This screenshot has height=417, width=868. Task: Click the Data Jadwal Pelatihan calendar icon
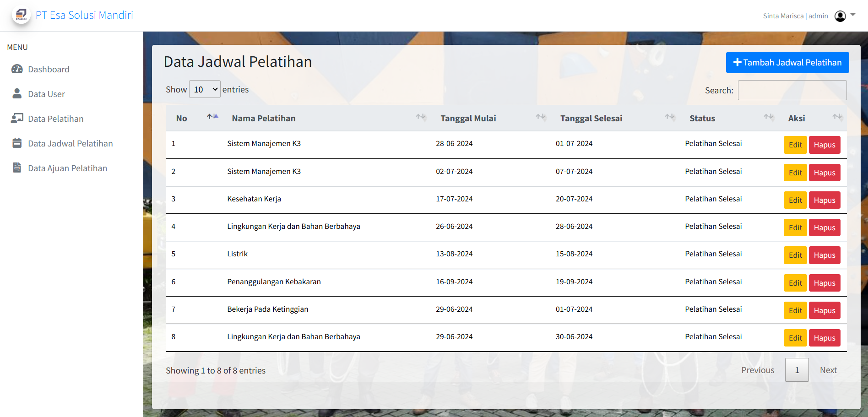point(17,143)
